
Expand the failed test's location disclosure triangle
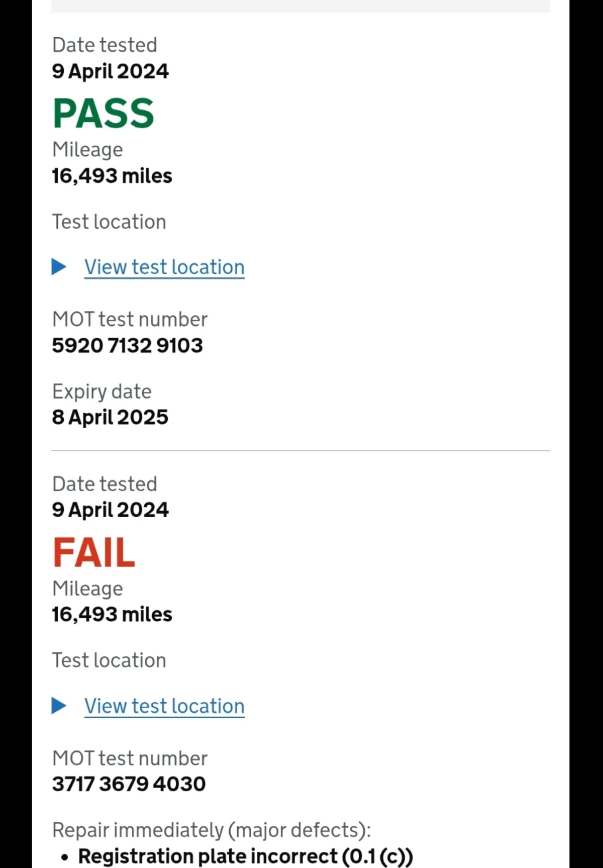tap(59, 706)
